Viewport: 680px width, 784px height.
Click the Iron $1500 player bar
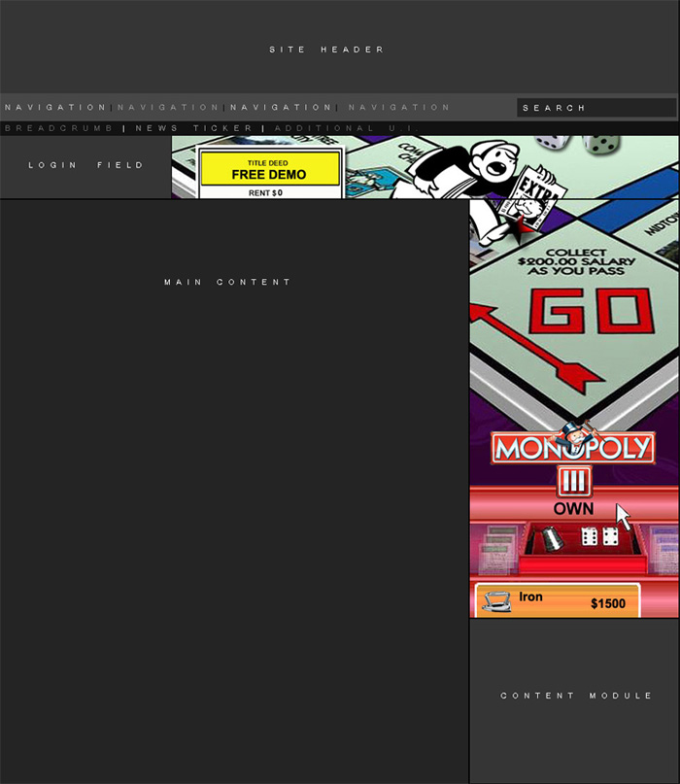coord(558,600)
